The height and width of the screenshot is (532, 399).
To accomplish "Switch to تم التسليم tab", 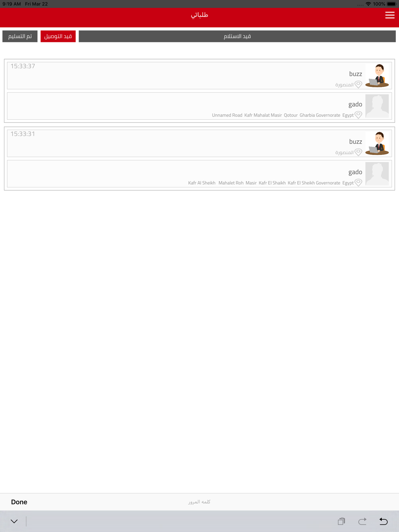I will pyautogui.click(x=20, y=36).
